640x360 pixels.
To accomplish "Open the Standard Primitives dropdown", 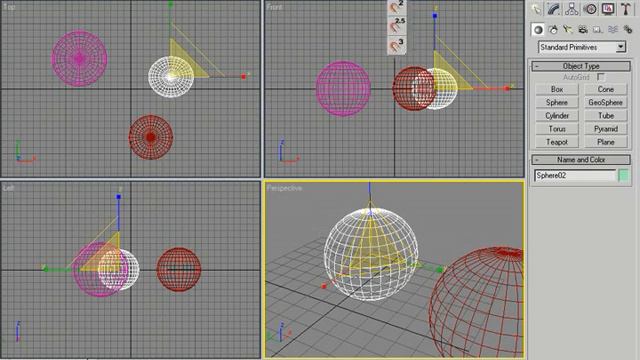I will 582,47.
